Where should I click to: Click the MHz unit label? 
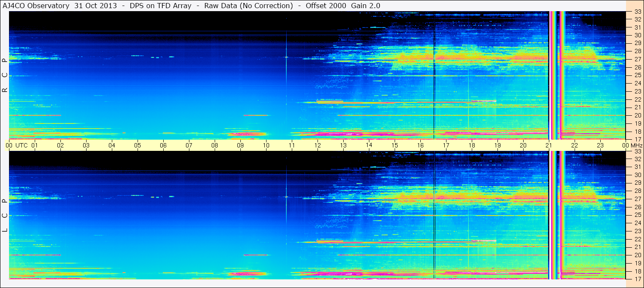tap(636, 145)
